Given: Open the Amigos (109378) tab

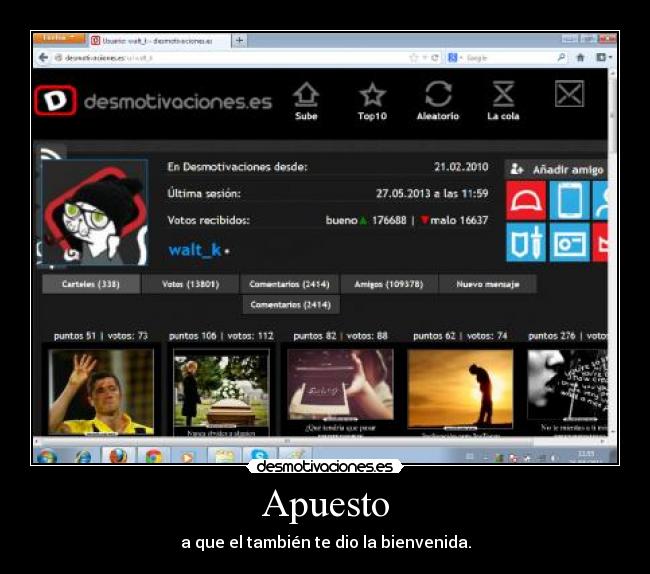Looking at the screenshot, I should [389, 284].
